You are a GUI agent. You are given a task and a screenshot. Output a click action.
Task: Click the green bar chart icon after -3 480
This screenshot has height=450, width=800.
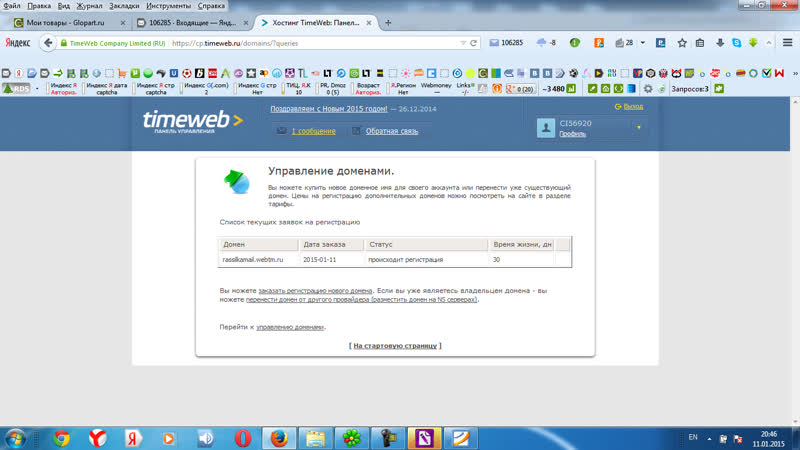coord(571,89)
